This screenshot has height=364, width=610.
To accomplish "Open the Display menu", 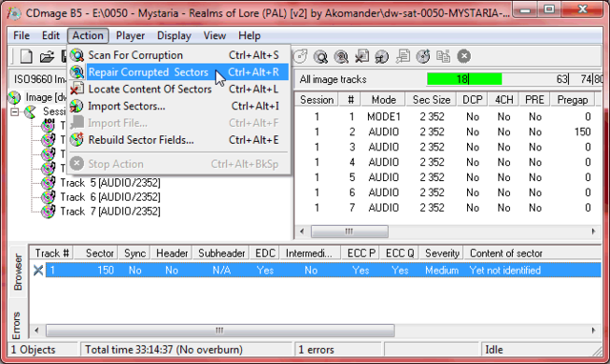I will 173,36.
